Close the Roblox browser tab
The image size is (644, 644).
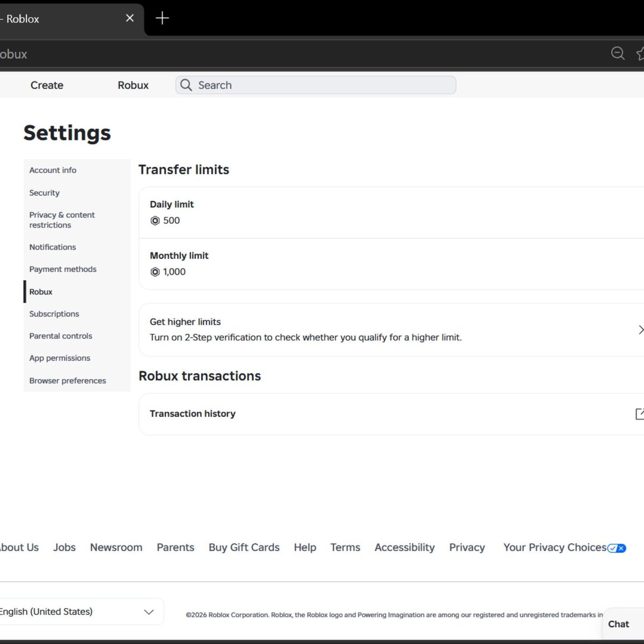(130, 18)
